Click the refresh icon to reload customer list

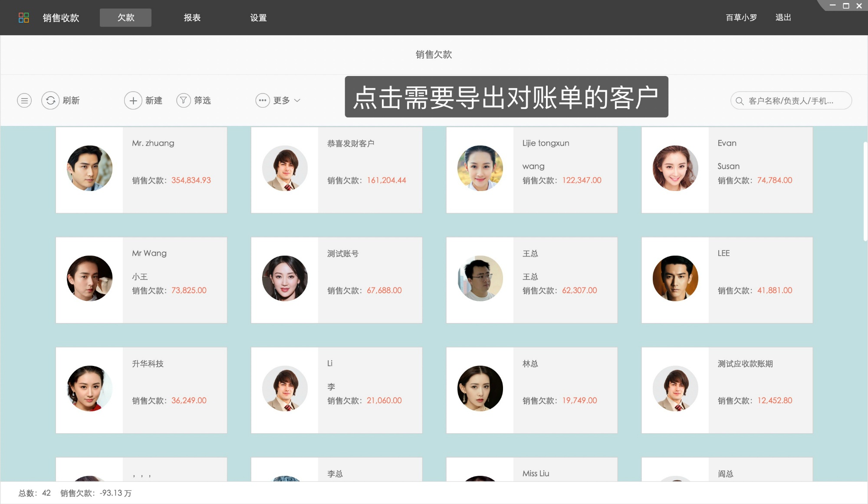tap(50, 100)
